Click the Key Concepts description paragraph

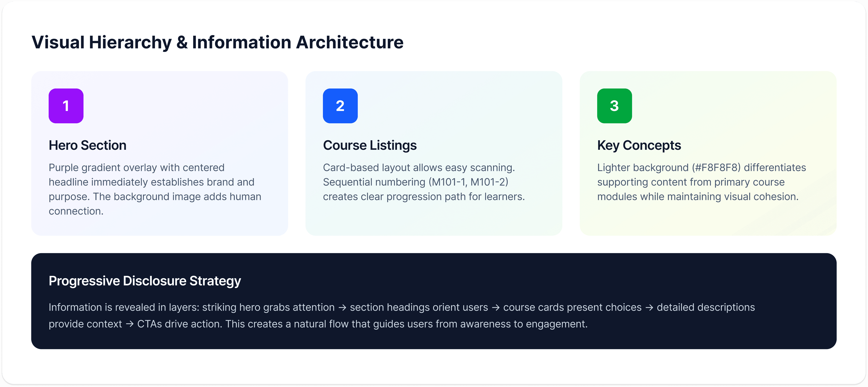point(701,182)
